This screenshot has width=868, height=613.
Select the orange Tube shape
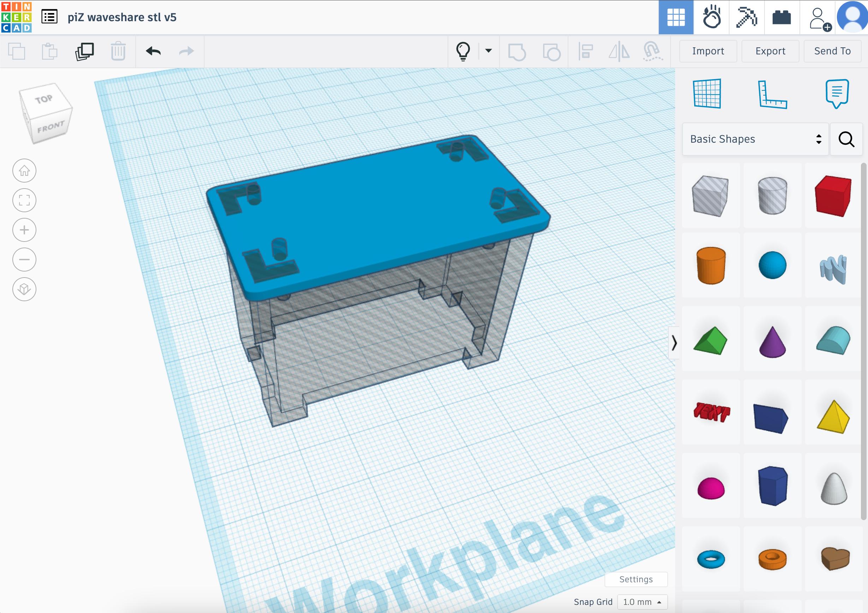coord(772,559)
